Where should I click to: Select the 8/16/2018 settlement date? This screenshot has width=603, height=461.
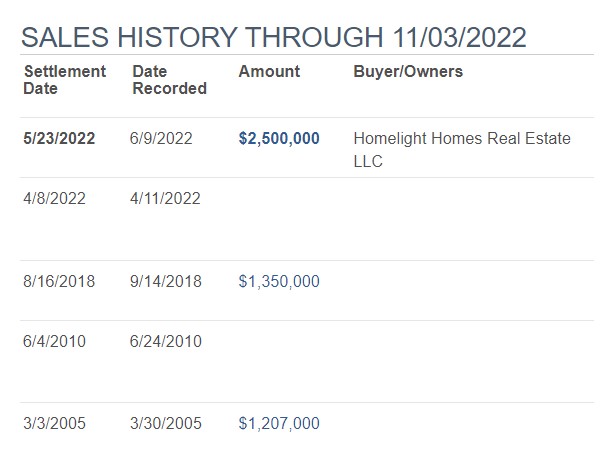[59, 281]
